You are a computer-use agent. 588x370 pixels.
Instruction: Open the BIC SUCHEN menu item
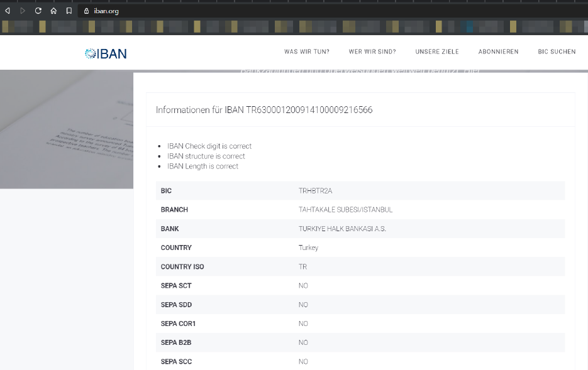point(557,52)
